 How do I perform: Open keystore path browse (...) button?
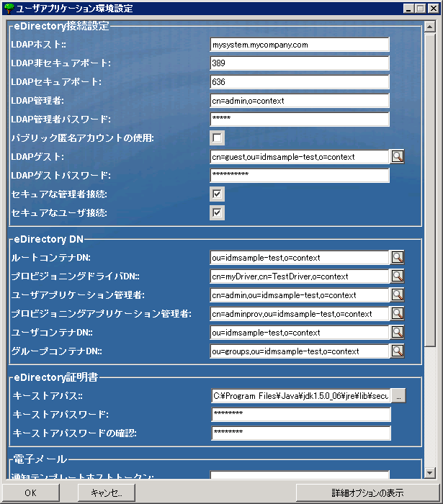tap(398, 396)
